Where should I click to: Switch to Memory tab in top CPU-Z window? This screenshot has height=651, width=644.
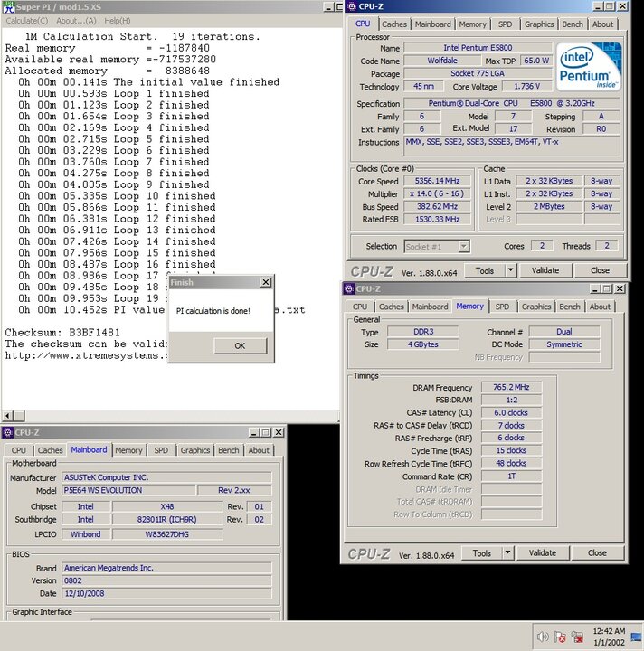click(x=472, y=24)
